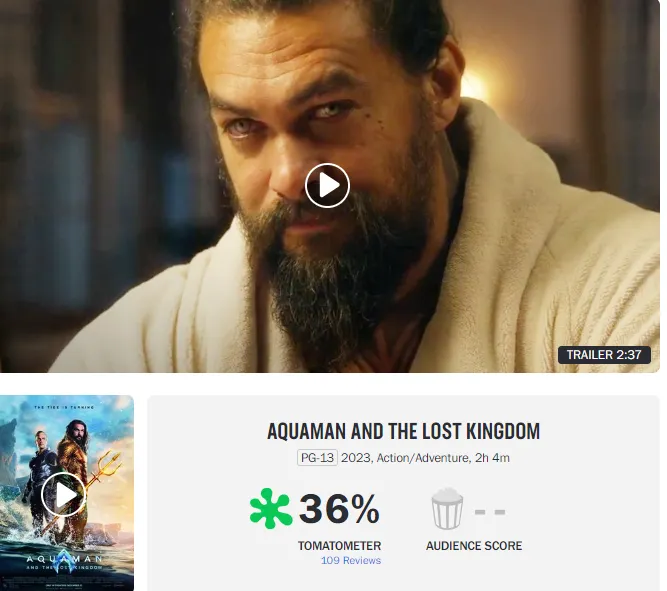Play the main trailer video
This screenshot has height=591, width=667.
point(327,186)
